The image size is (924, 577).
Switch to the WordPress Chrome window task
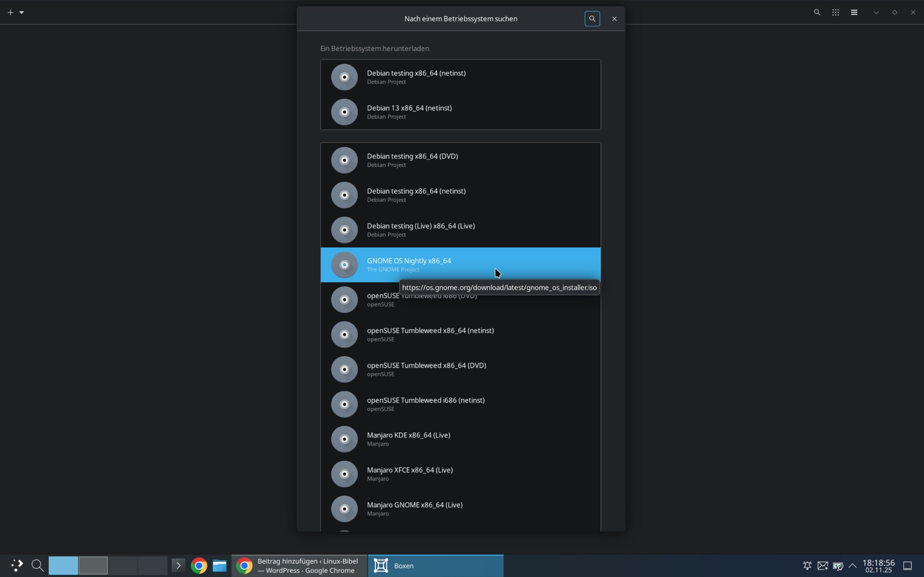click(299, 565)
